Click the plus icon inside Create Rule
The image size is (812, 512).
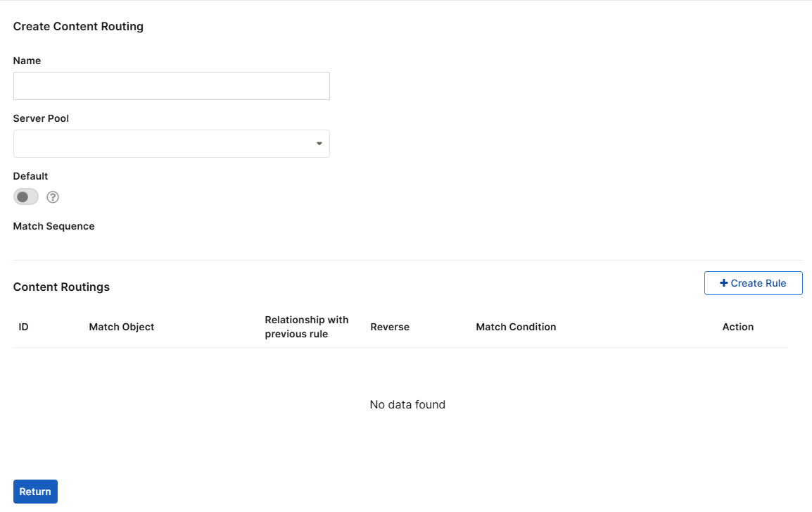tap(723, 282)
